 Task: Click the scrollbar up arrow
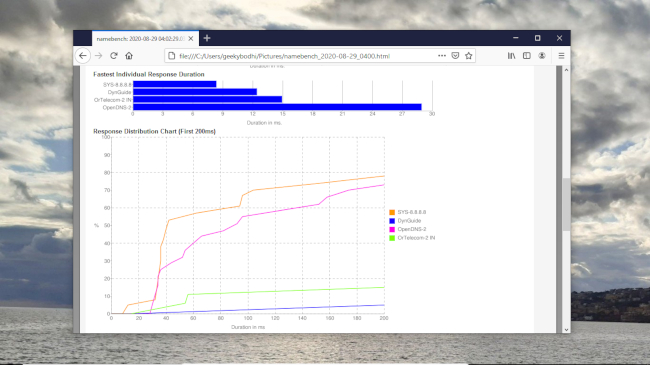(566, 70)
